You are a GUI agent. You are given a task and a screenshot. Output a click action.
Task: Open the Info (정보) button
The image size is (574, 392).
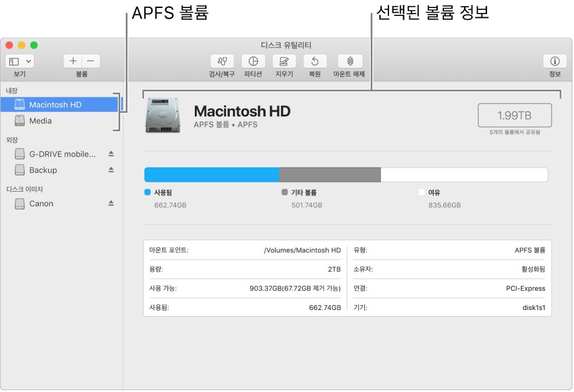[x=555, y=61]
